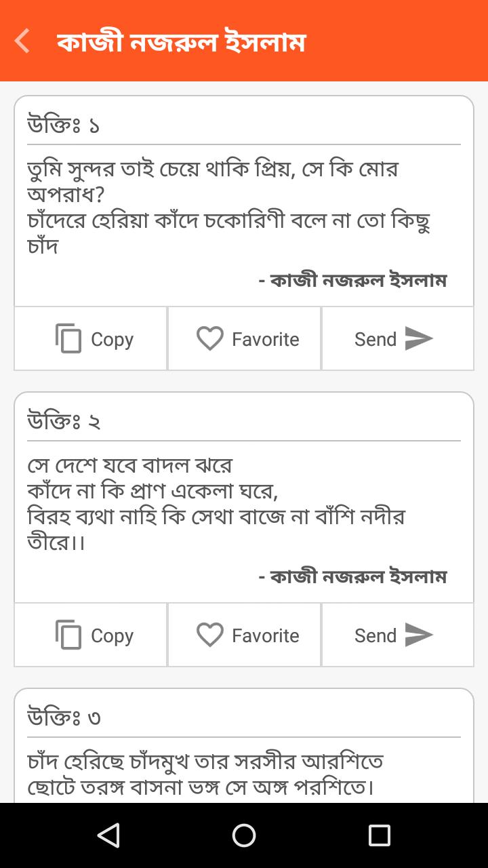Tap the quote 1 text body

[229, 207]
